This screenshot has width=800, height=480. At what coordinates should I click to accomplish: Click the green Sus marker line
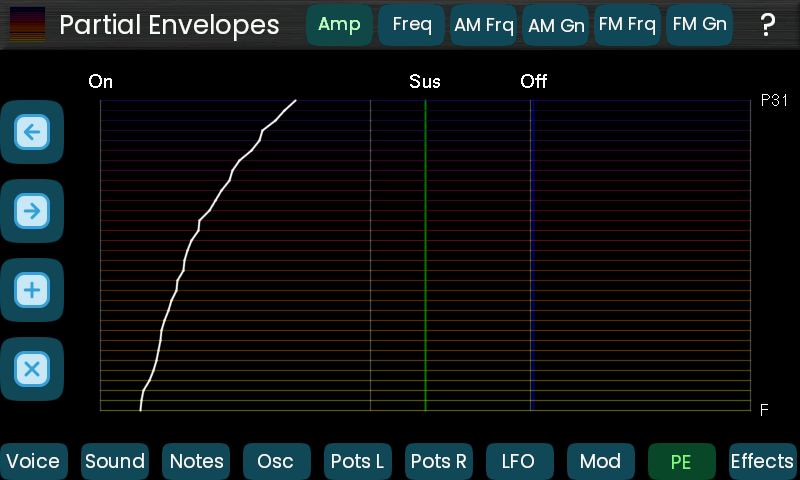click(x=425, y=255)
